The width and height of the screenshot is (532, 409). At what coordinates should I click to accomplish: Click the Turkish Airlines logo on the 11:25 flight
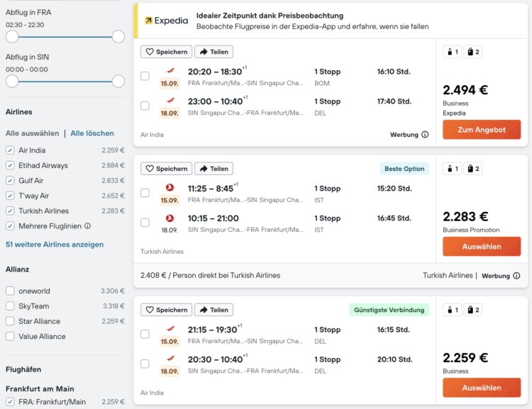[x=170, y=188]
